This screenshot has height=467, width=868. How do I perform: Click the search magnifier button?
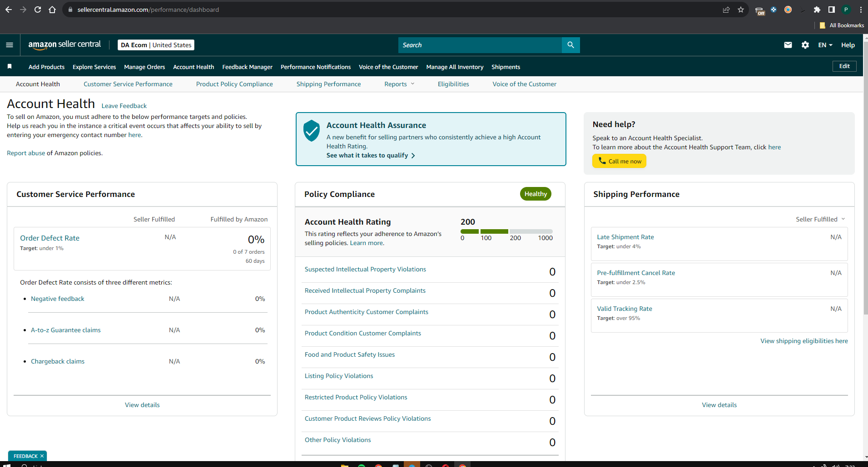[570, 45]
